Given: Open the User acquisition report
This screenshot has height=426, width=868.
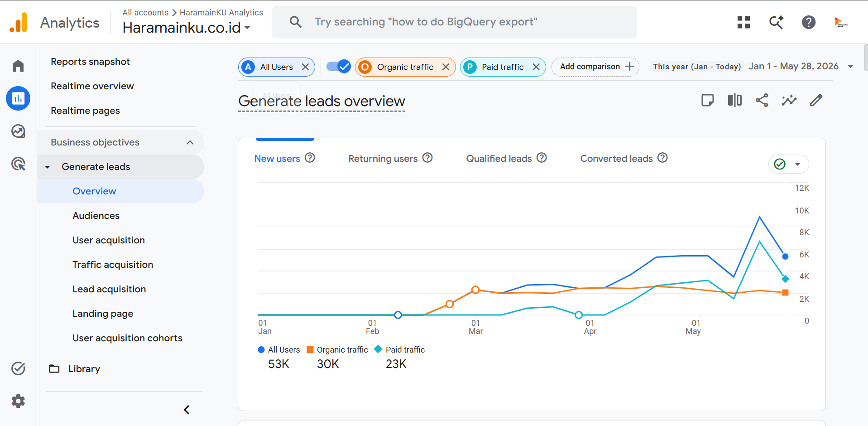Looking at the screenshot, I should [109, 240].
